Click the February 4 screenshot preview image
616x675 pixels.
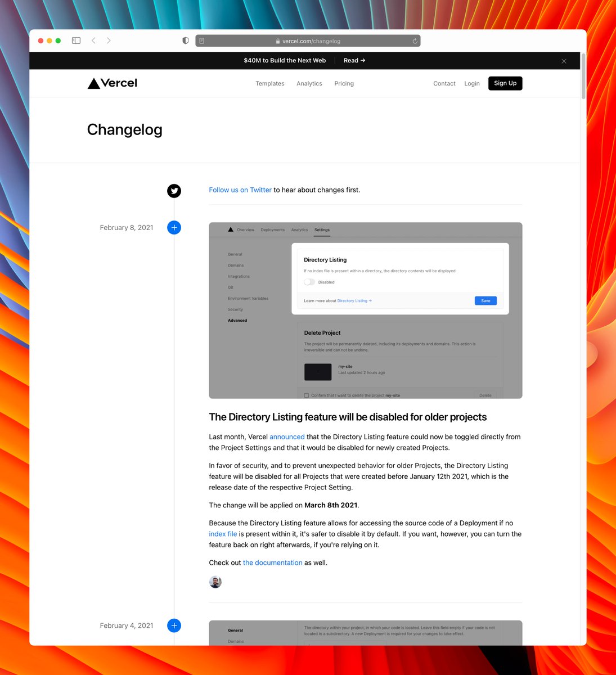click(x=366, y=633)
